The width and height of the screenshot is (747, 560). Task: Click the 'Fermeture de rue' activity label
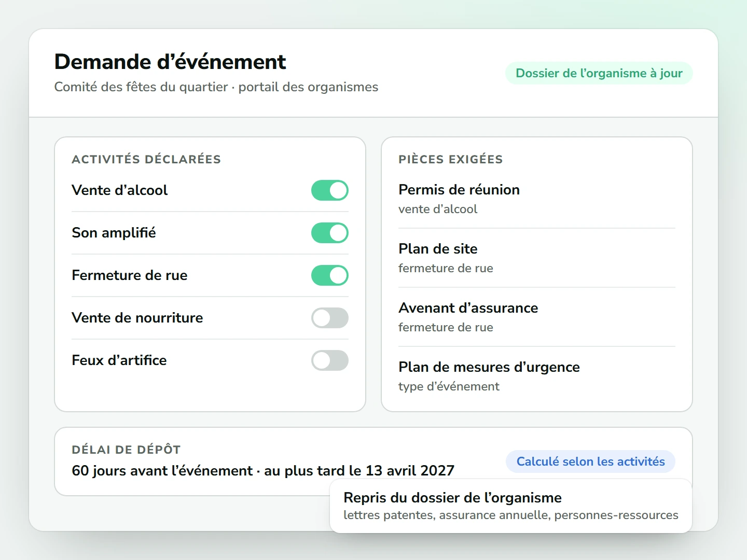[130, 275]
